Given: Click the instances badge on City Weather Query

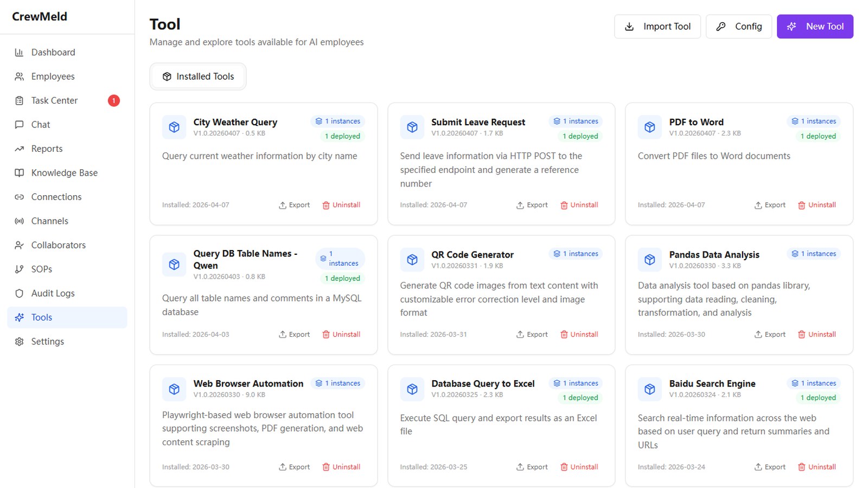Looking at the screenshot, I should 338,121.
